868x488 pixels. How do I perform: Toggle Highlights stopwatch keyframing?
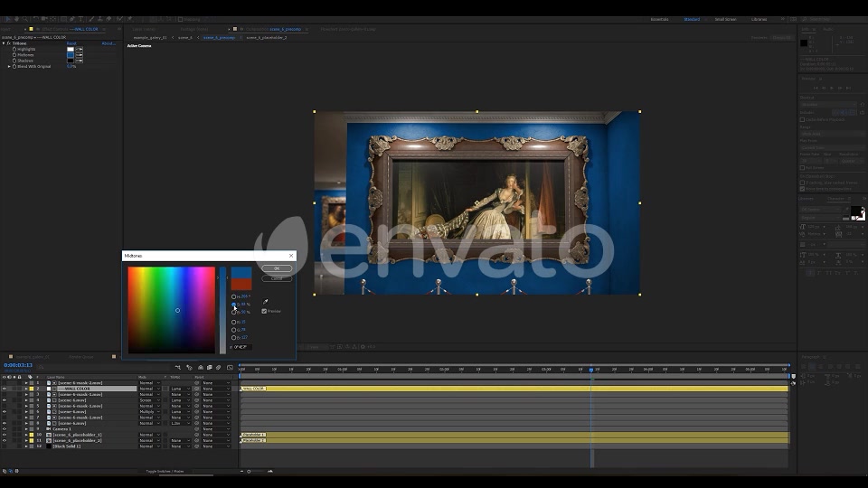click(14, 49)
